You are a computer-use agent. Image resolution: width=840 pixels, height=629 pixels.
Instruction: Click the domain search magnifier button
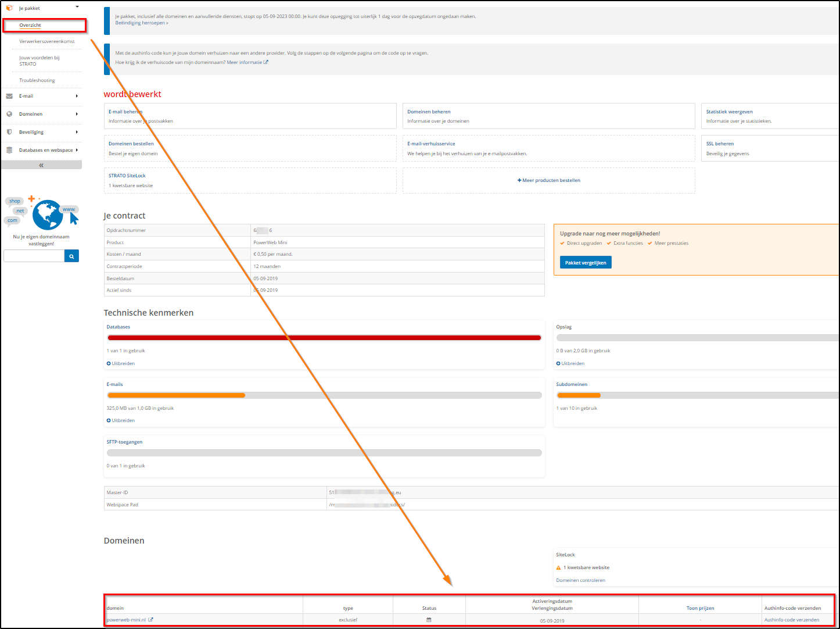point(71,256)
